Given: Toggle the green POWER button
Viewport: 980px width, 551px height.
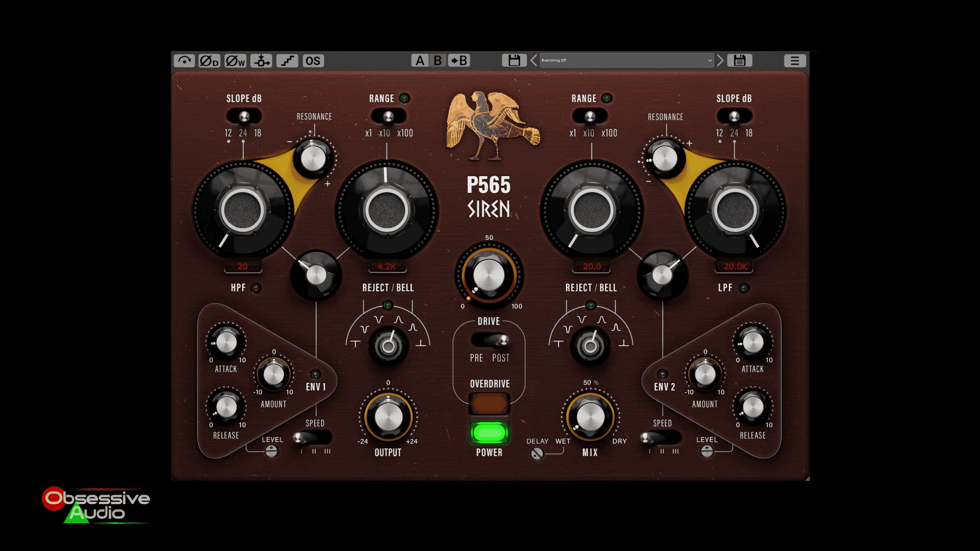Looking at the screenshot, I should pos(489,433).
